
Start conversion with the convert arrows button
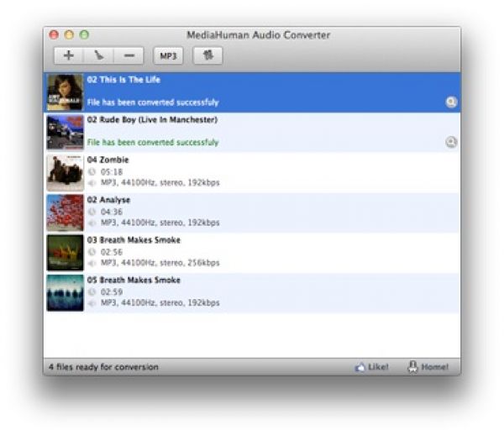(x=207, y=55)
